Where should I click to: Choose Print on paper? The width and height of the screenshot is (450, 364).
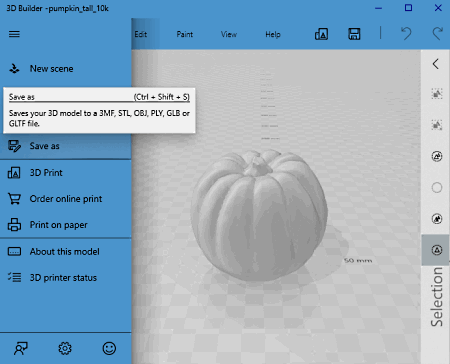click(66, 225)
